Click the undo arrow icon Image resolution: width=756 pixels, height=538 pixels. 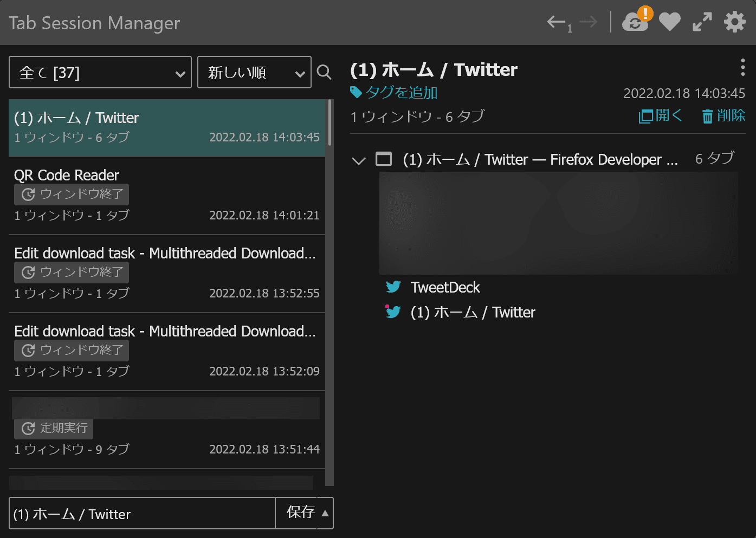coord(557,22)
